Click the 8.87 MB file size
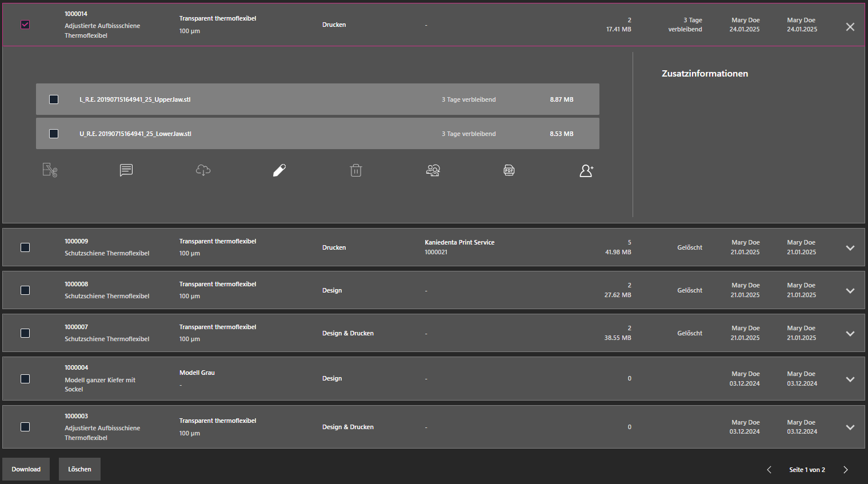The height and width of the screenshot is (484, 868). click(562, 99)
